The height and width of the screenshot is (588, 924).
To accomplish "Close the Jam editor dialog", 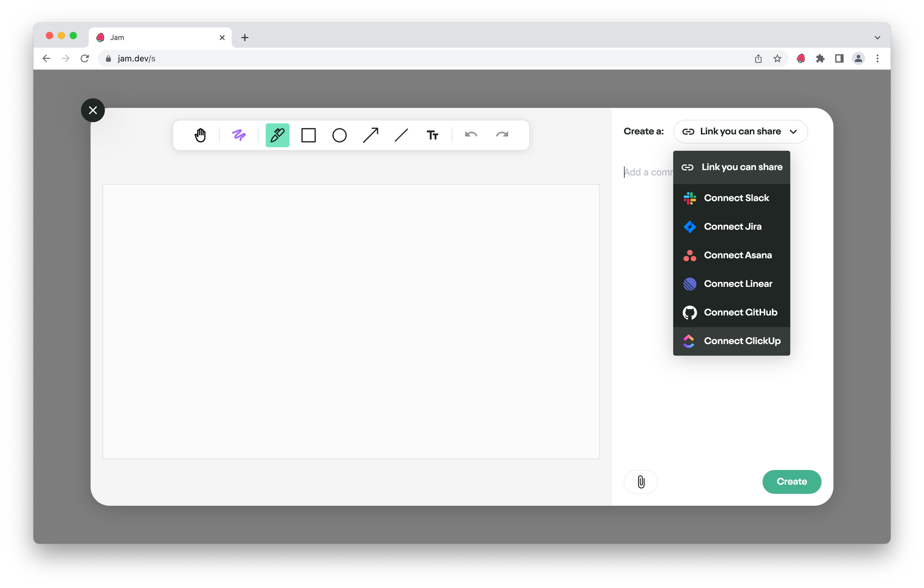I will 93,110.
